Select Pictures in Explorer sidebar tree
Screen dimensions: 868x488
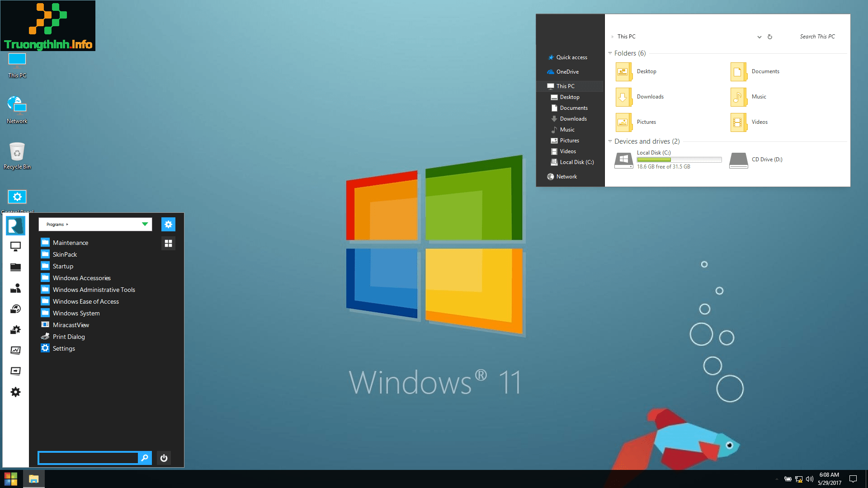pyautogui.click(x=565, y=141)
